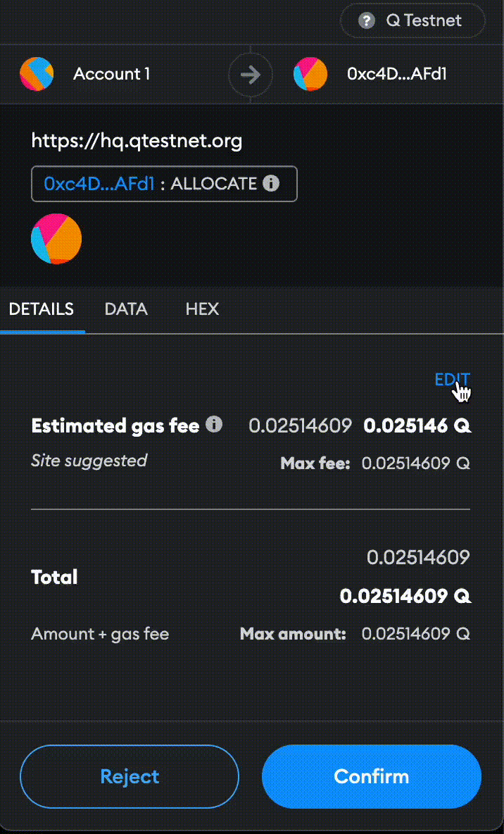
Task: Click the Max fee value
Action: point(415,463)
